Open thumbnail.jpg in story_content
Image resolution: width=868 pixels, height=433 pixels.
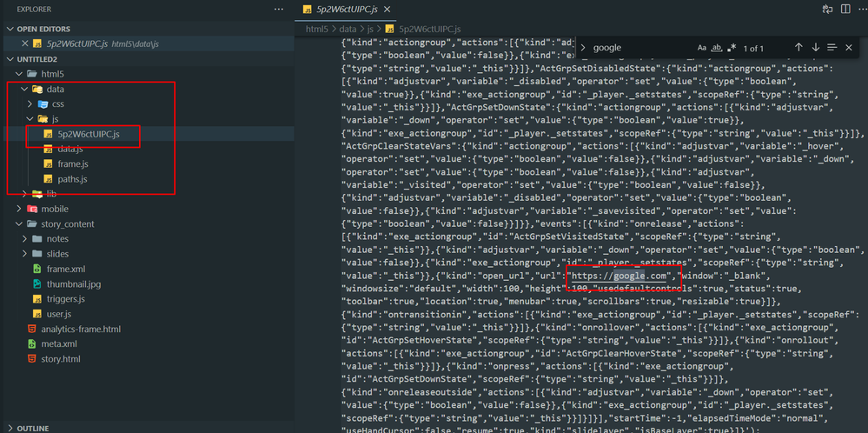[74, 284]
